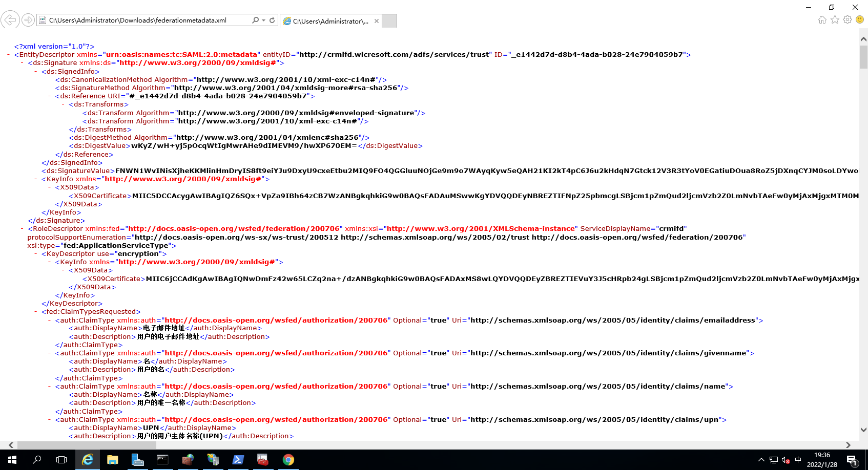Click the Windows Start button
The width and height of the screenshot is (868, 470).
[x=12, y=460]
